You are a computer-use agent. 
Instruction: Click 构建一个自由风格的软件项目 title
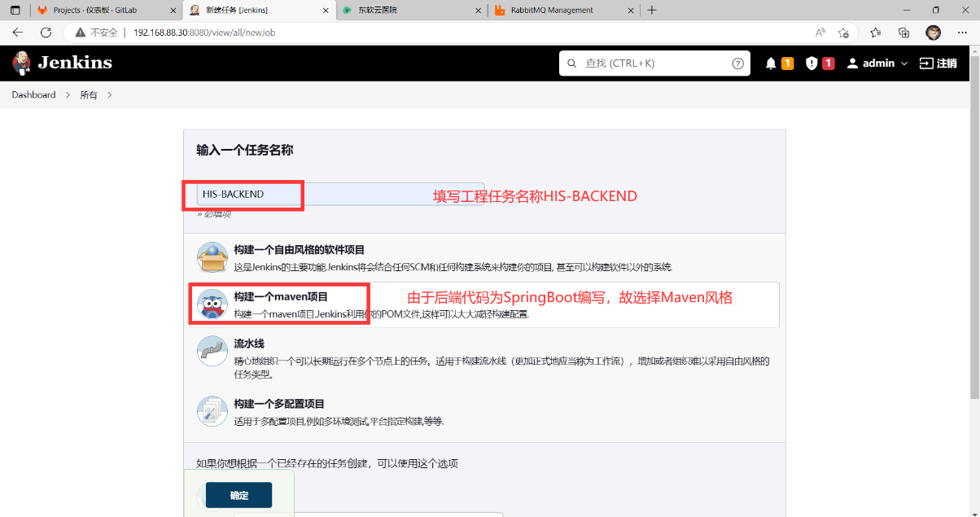300,250
